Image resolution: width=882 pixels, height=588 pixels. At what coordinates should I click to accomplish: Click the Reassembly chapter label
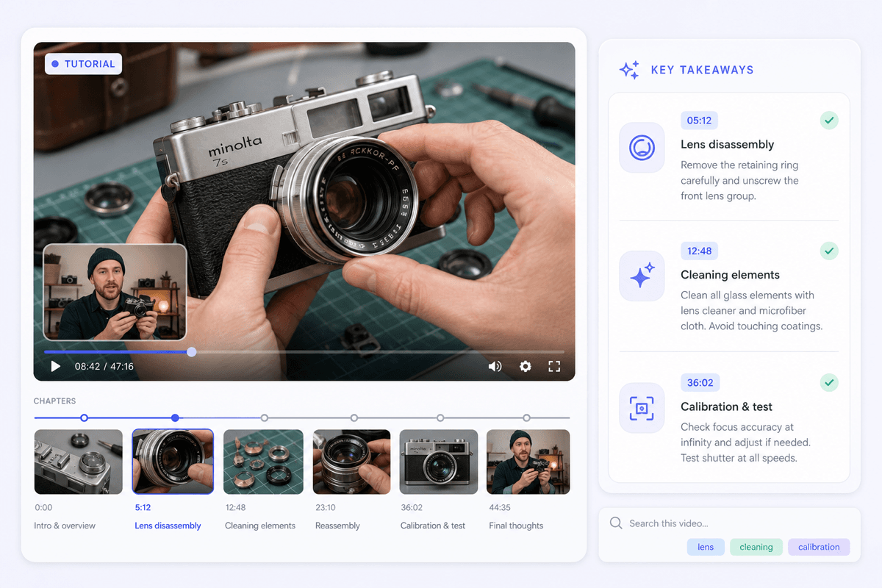(x=337, y=526)
